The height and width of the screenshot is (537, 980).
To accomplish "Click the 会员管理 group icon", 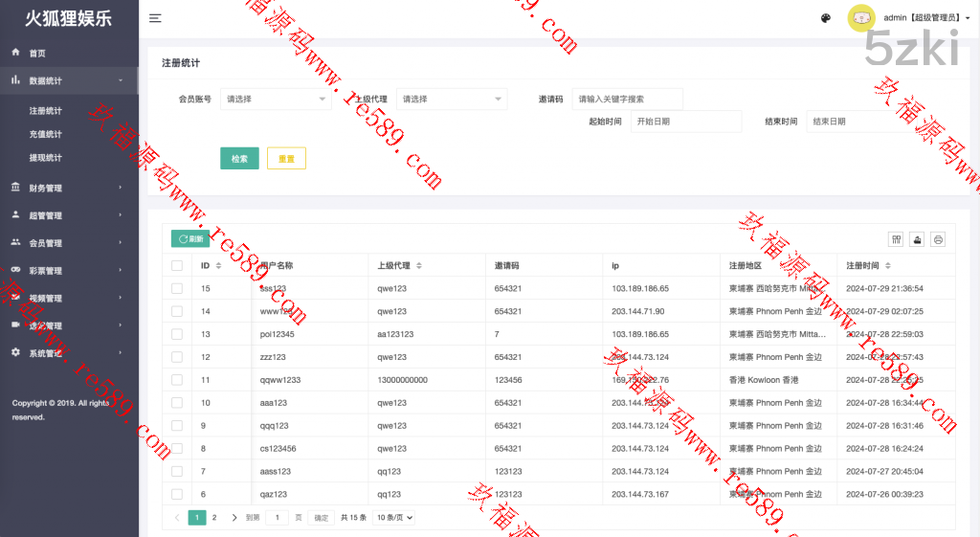I will pos(15,242).
